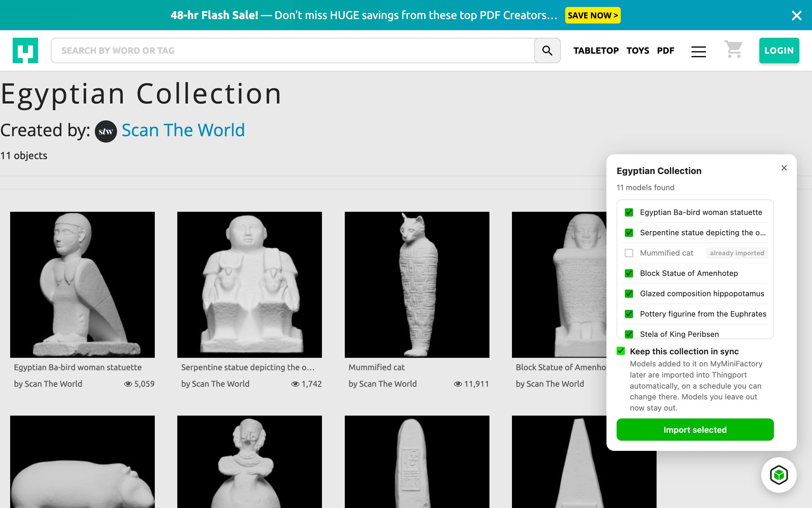Open the hamburger menu icon

tap(698, 51)
